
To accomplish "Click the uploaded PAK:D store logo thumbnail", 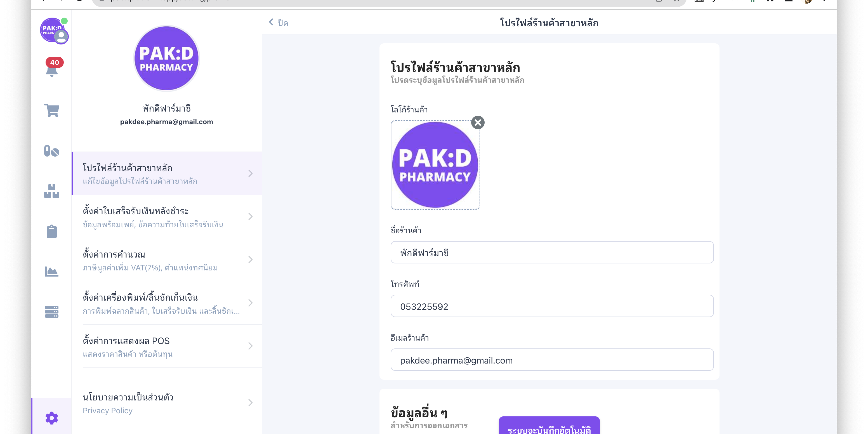I will click(x=435, y=165).
